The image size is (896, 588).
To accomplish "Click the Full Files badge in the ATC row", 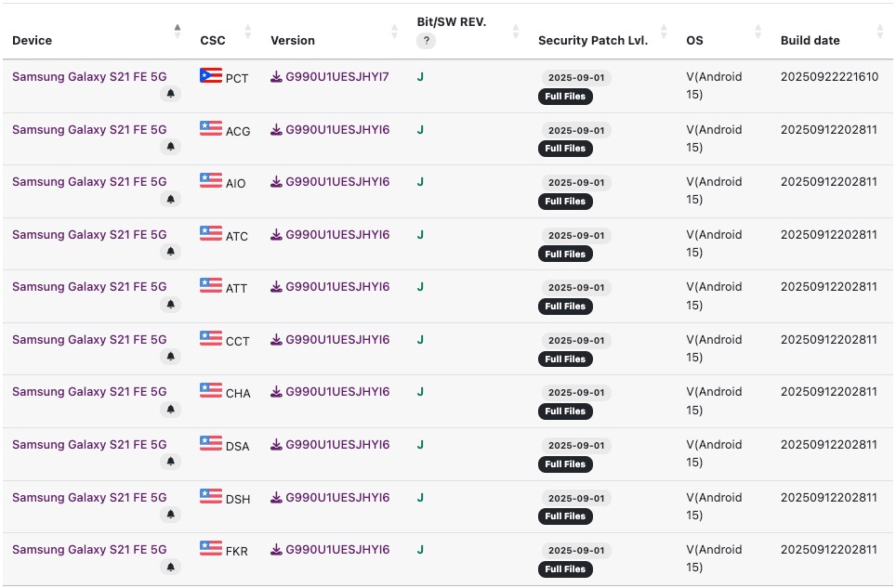I will tap(565, 254).
